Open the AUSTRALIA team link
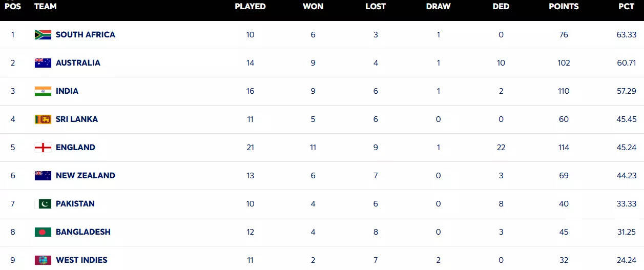The image size is (644, 270). coord(78,63)
